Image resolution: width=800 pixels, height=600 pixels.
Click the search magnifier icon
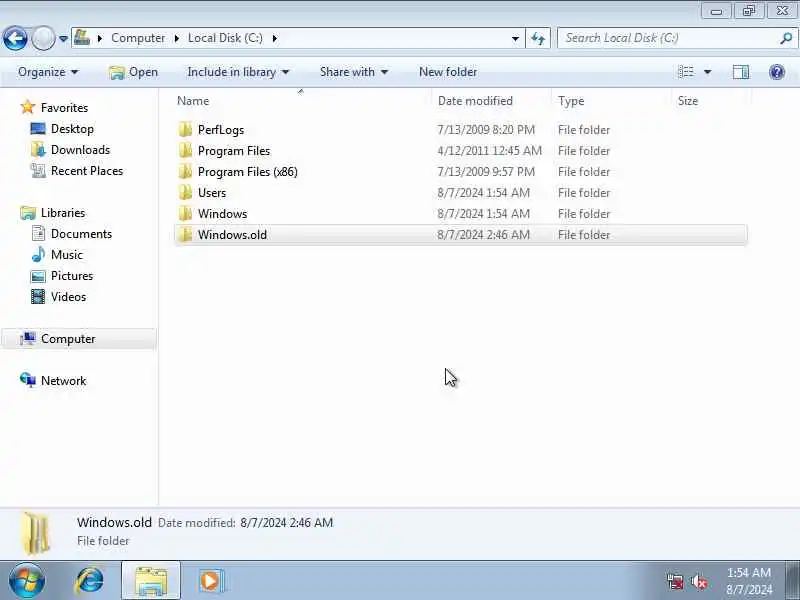coord(787,38)
